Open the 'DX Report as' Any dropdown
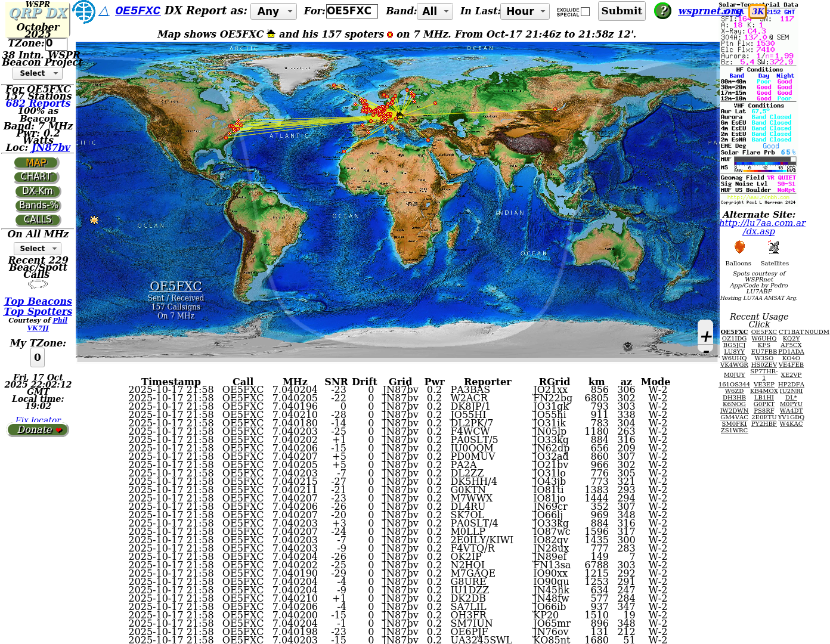 click(x=273, y=11)
